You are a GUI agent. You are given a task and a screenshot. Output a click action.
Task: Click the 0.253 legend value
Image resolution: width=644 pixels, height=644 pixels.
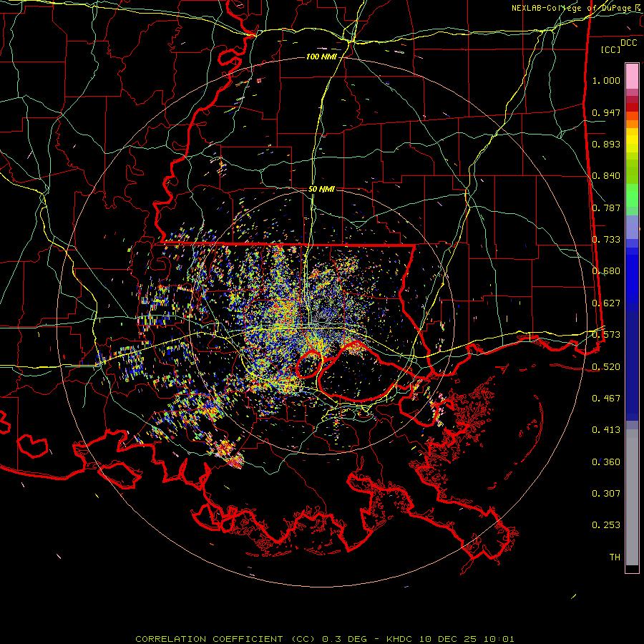tap(606, 525)
